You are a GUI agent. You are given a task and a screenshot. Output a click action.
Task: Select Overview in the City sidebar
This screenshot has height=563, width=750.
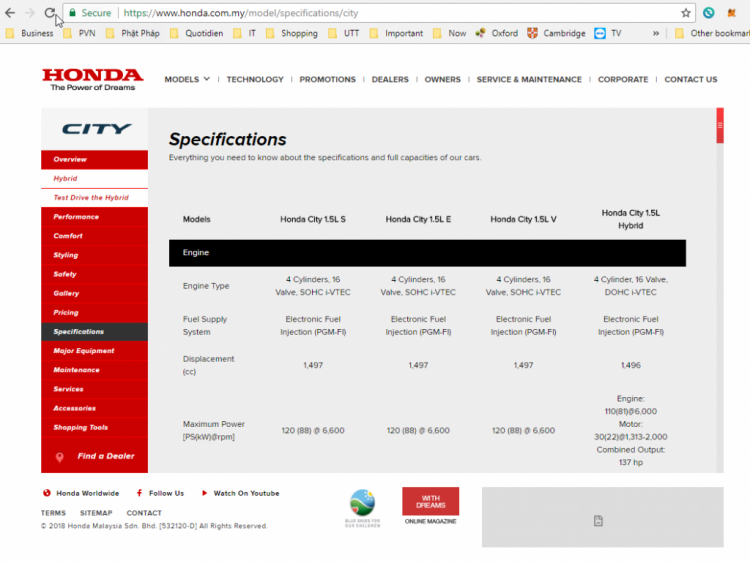pyautogui.click(x=94, y=160)
